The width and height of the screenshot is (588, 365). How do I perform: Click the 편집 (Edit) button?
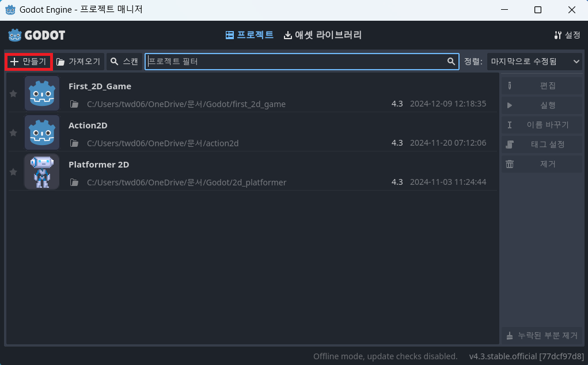542,86
